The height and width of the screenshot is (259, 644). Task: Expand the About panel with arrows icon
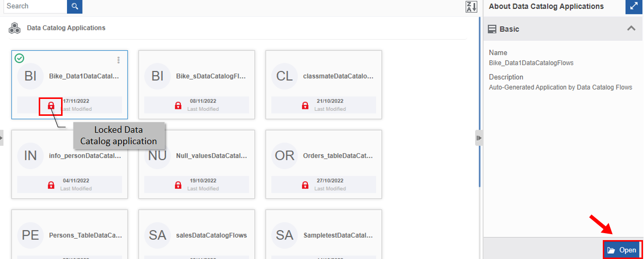(633, 6)
